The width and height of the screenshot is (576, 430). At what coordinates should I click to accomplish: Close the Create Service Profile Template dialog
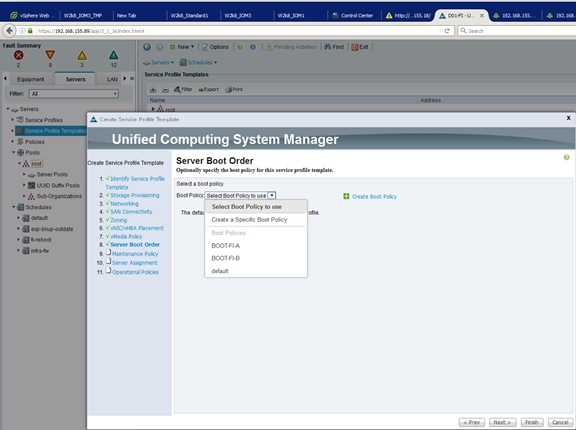(x=568, y=118)
